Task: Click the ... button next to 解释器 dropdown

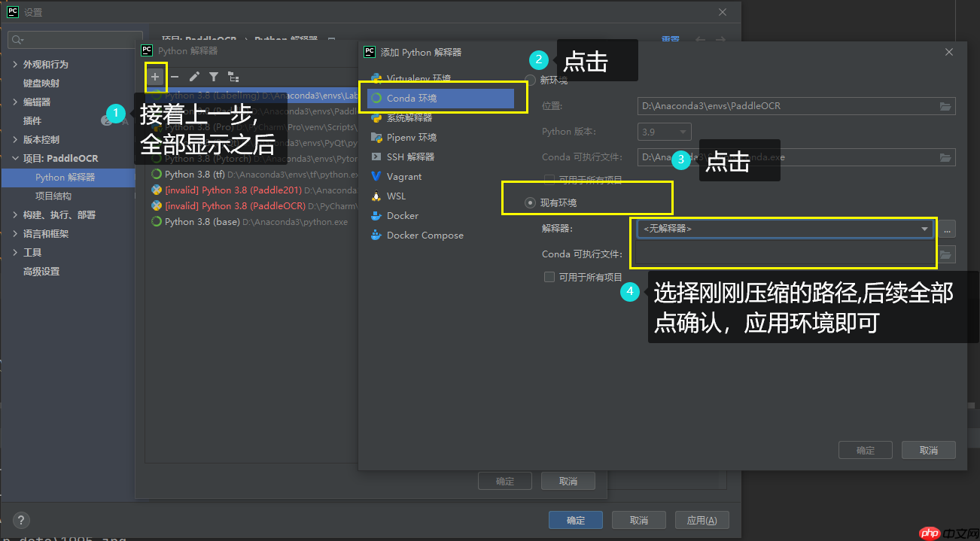Action: [945, 230]
